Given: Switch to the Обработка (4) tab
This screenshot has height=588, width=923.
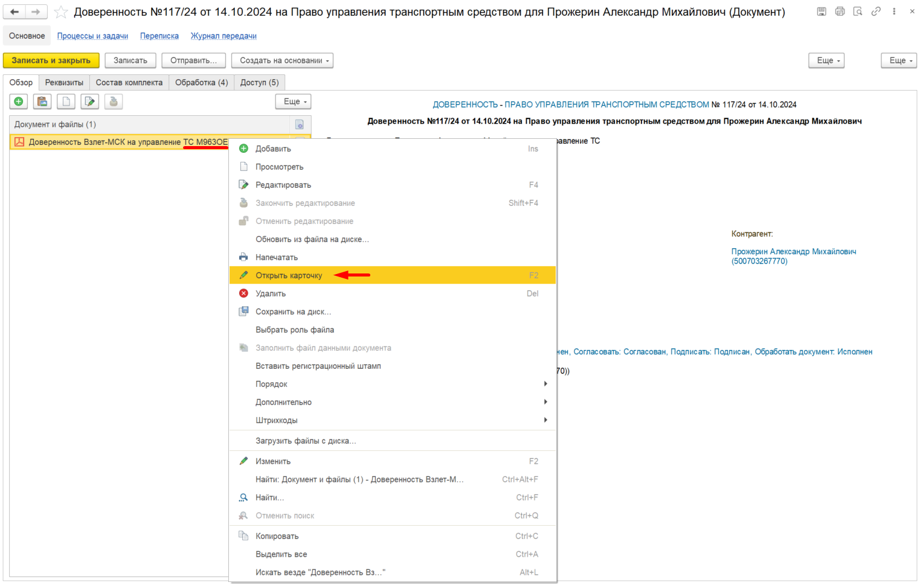Looking at the screenshot, I should [x=201, y=83].
